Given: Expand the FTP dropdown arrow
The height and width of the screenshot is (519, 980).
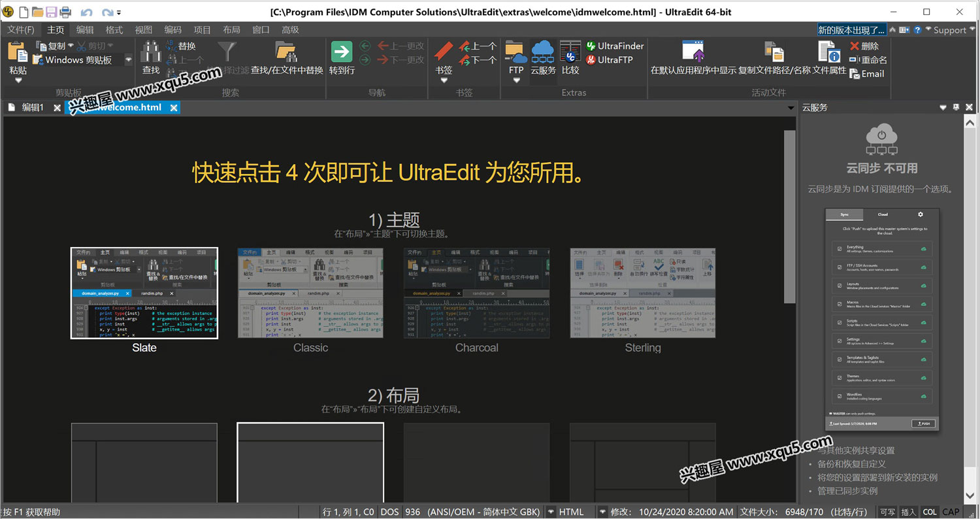Looking at the screenshot, I should click(x=516, y=80).
